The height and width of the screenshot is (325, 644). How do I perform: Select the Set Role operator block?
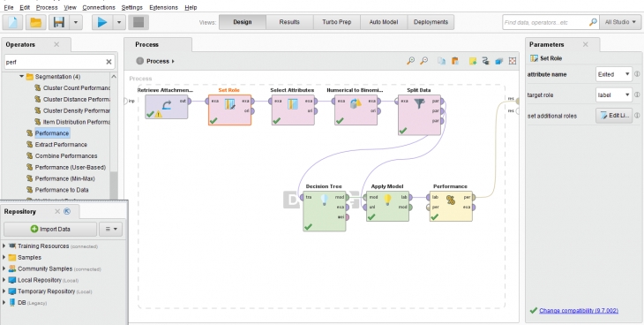point(229,110)
